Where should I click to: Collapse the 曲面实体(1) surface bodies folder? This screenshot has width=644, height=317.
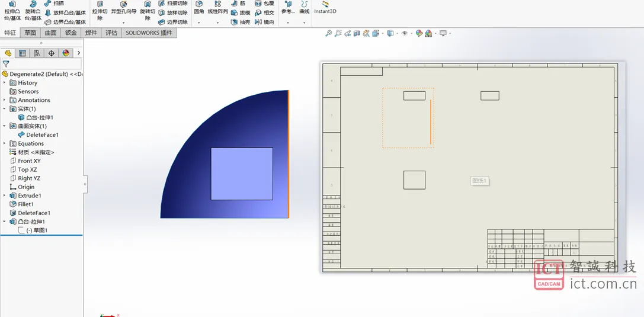point(4,126)
